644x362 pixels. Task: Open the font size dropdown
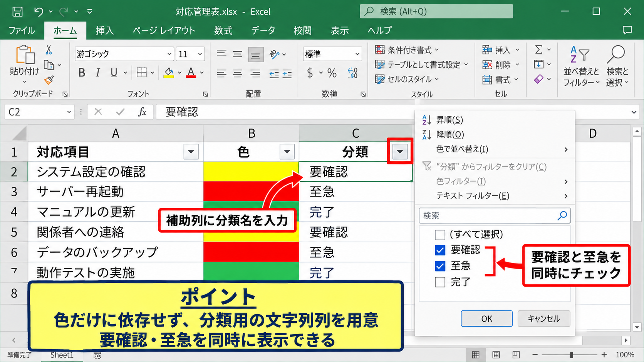[x=200, y=54]
